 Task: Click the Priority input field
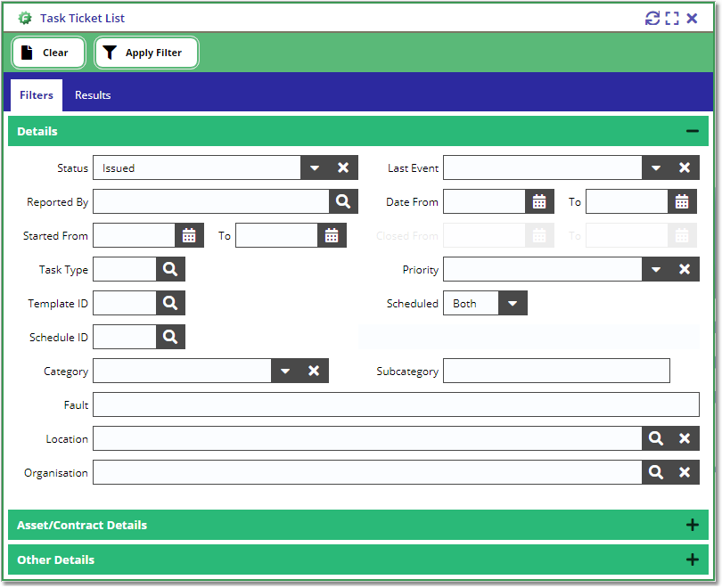point(543,269)
